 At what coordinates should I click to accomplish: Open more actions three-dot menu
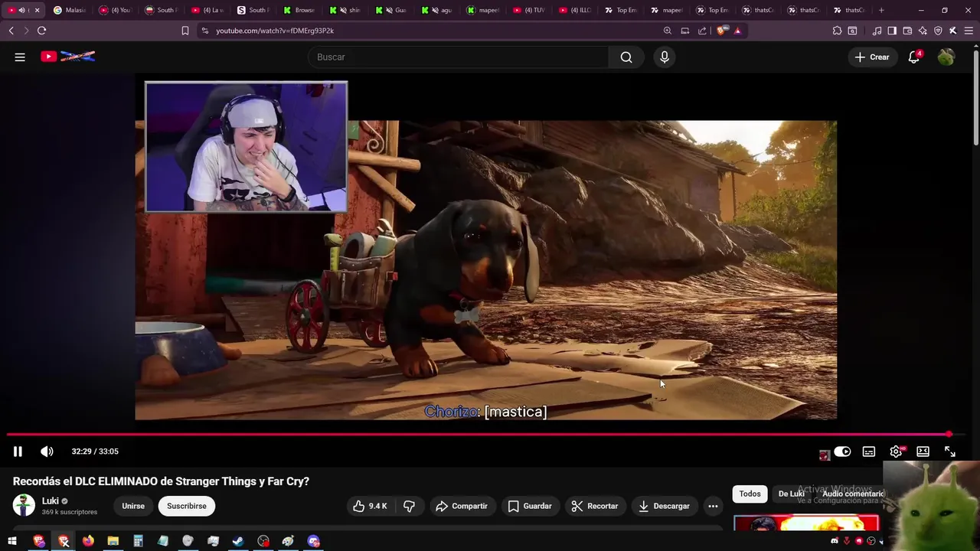click(713, 506)
